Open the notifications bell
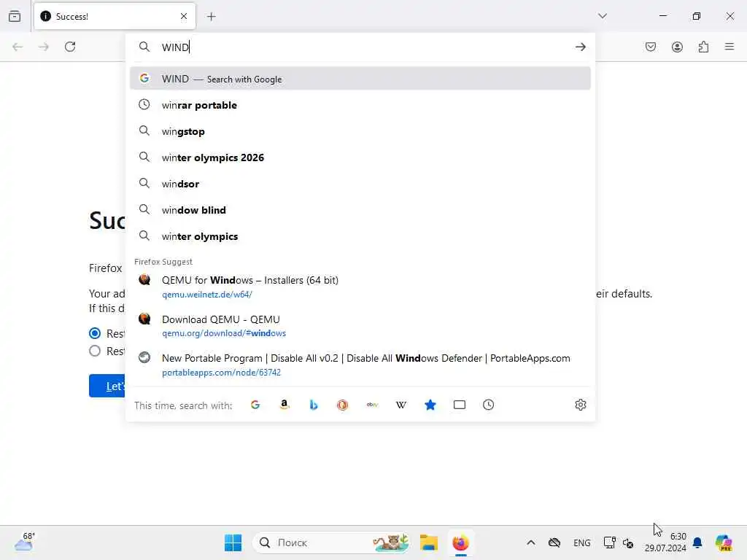This screenshot has height=560, width=747. tap(697, 542)
